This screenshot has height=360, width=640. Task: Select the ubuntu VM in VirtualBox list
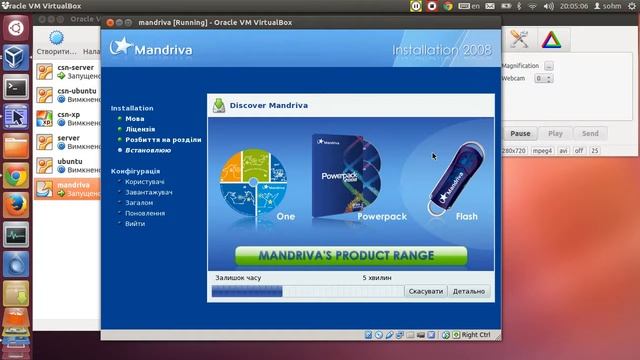(x=68, y=165)
